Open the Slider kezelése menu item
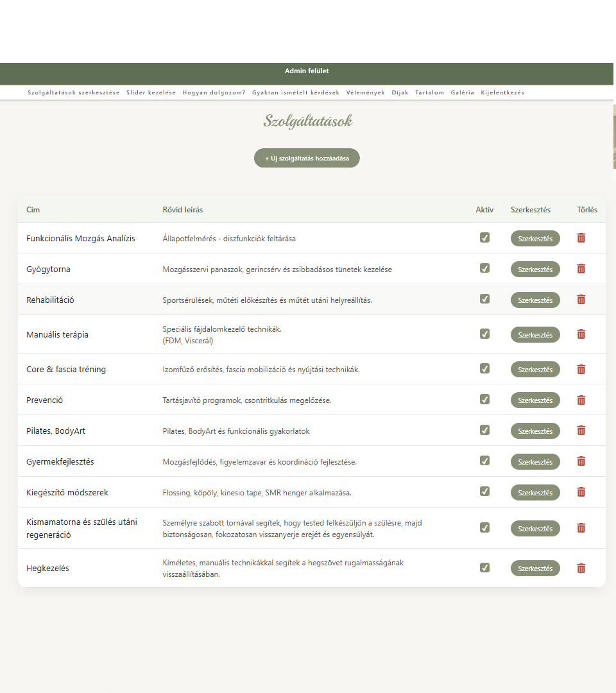 pyautogui.click(x=151, y=92)
